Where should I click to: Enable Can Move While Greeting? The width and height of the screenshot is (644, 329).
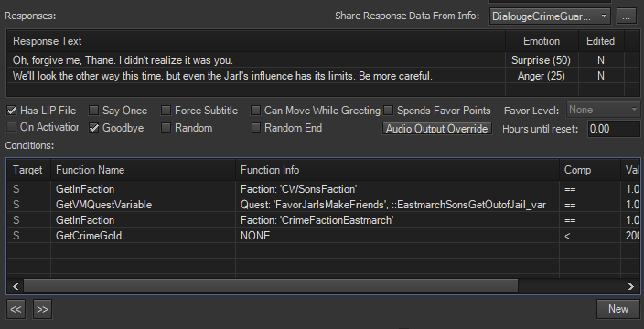256,111
